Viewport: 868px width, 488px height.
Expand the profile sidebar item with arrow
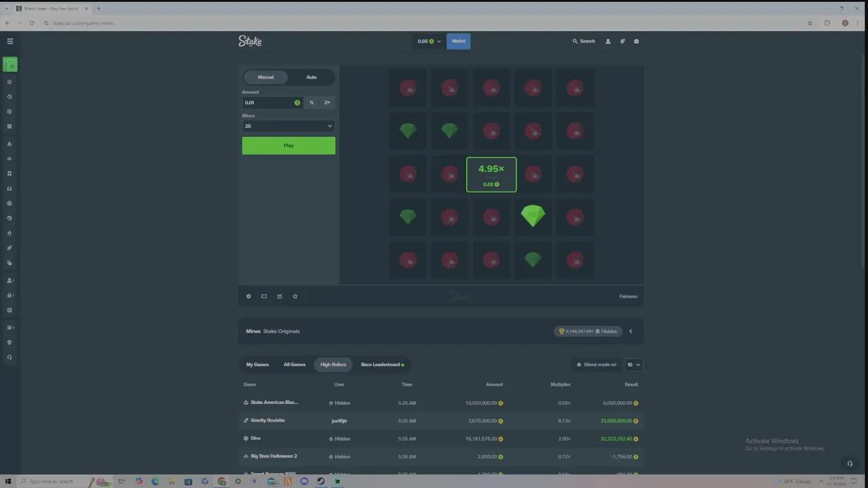[x=9, y=280]
